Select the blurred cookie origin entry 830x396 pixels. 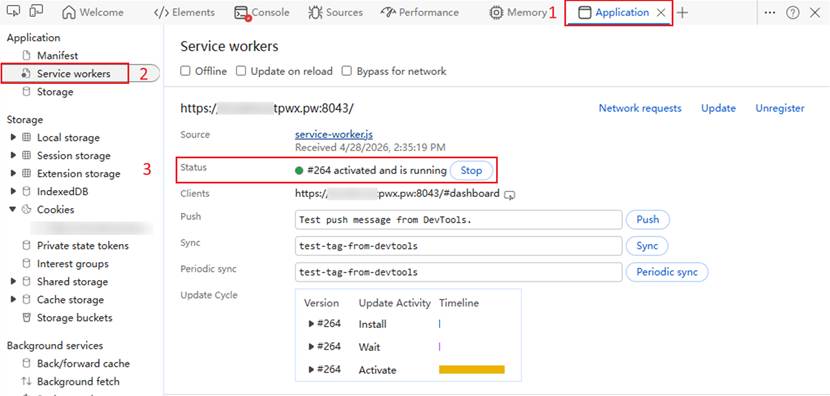click(91, 228)
